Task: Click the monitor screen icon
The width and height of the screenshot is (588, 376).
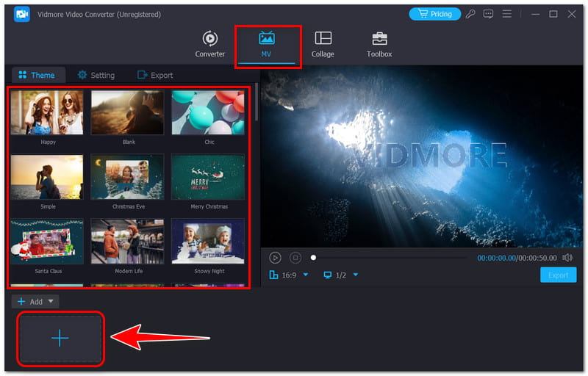Action: pos(327,275)
